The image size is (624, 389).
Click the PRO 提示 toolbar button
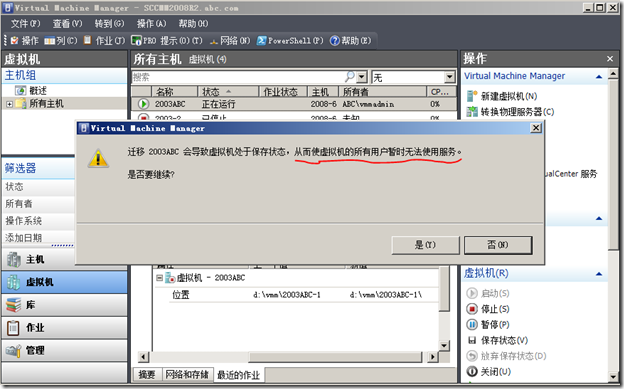167,41
